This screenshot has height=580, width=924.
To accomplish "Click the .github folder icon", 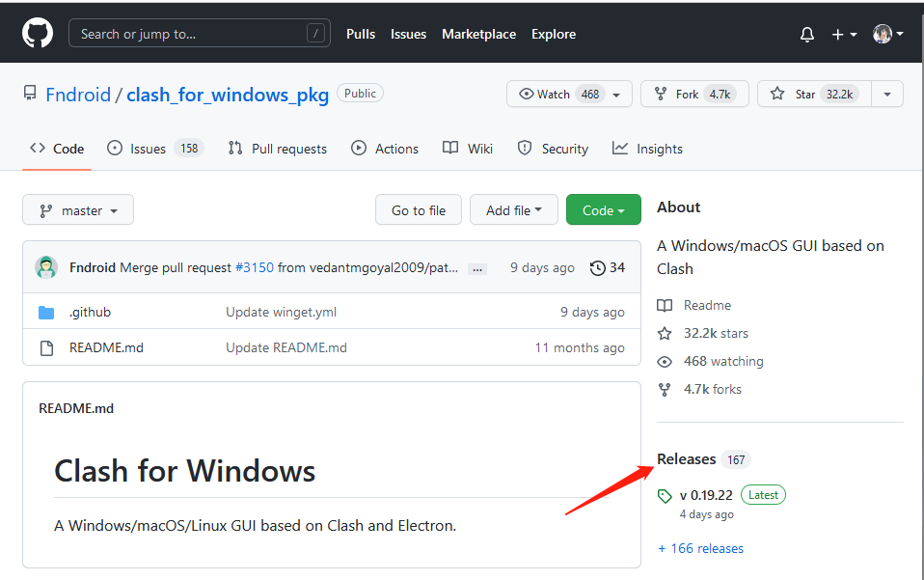I will pos(46,313).
